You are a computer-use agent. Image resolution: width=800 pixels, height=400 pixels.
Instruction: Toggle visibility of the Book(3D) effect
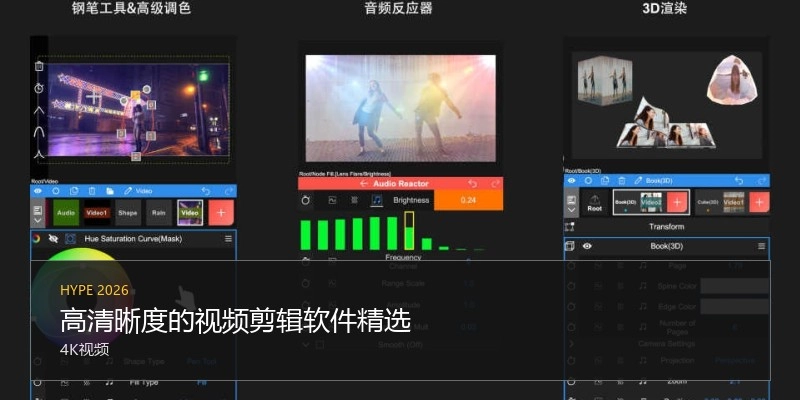click(587, 246)
